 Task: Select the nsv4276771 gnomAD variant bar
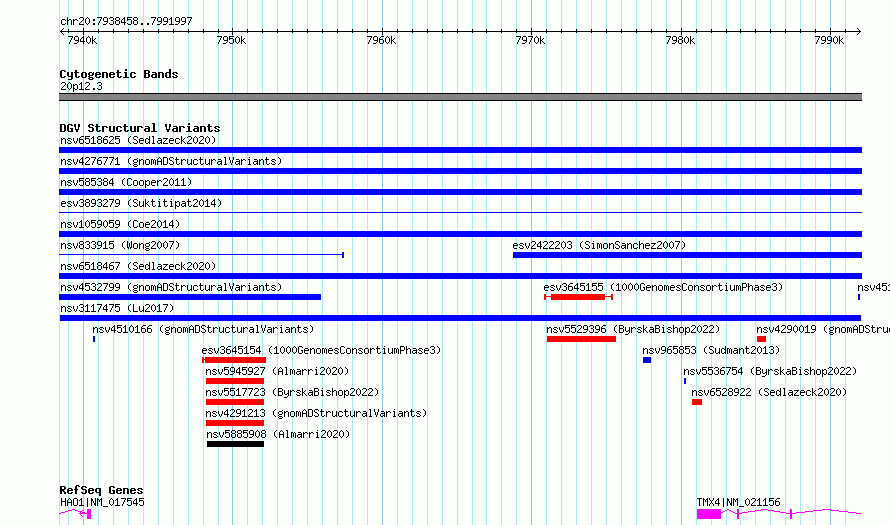coord(460,171)
